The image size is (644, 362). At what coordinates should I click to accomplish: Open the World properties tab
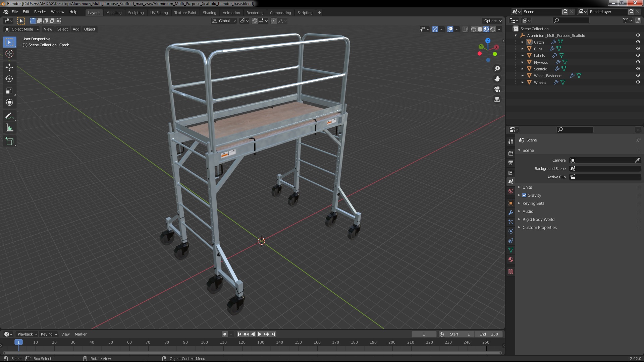click(511, 191)
